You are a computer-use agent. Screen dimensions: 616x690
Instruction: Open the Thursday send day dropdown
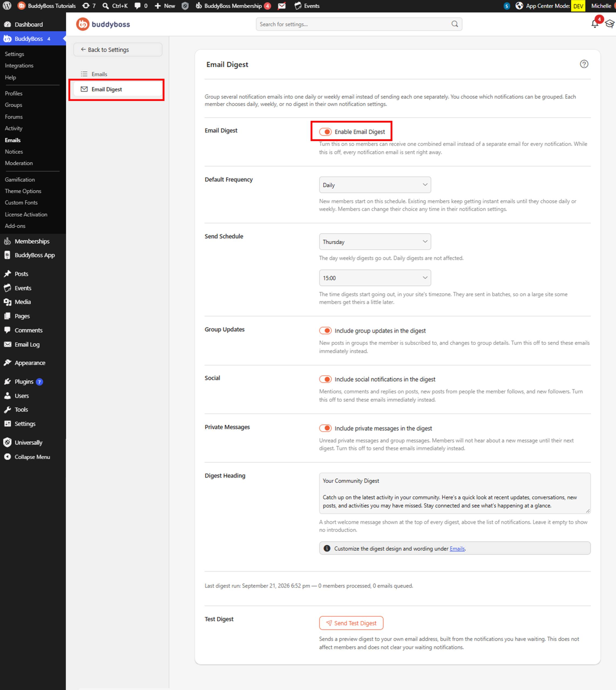375,241
